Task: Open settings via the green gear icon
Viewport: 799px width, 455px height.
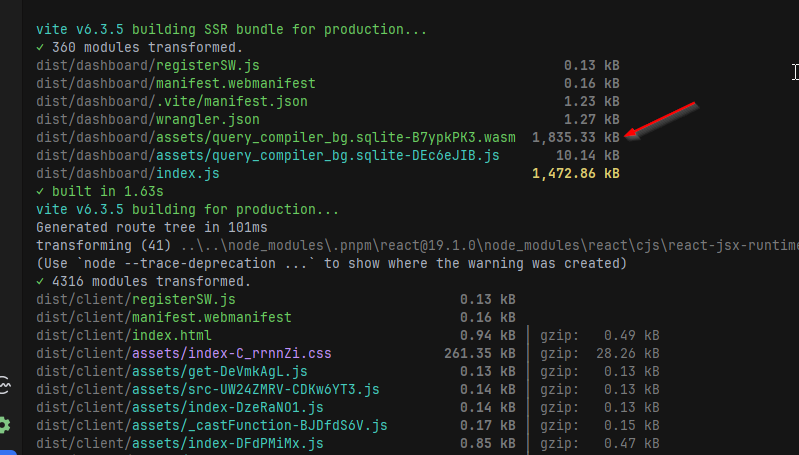Action: pyautogui.click(x=5, y=425)
